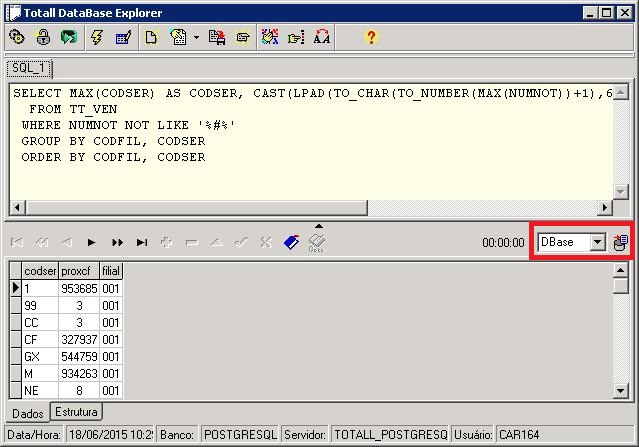
Task: Click editor horizontal scrollbar right arrow
Action: [x=605, y=207]
